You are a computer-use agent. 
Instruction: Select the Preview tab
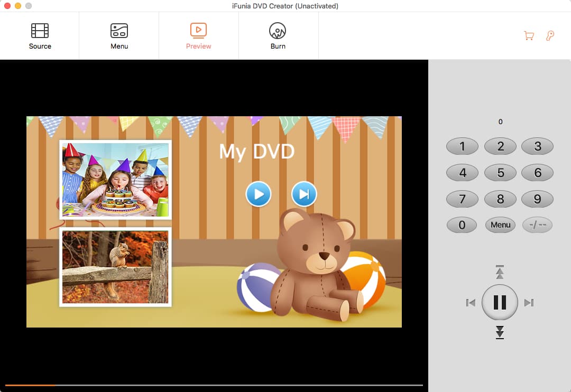[198, 36]
